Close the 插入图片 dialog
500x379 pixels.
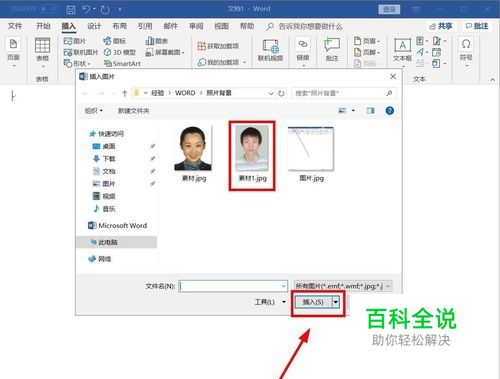[x=393, y=77]
